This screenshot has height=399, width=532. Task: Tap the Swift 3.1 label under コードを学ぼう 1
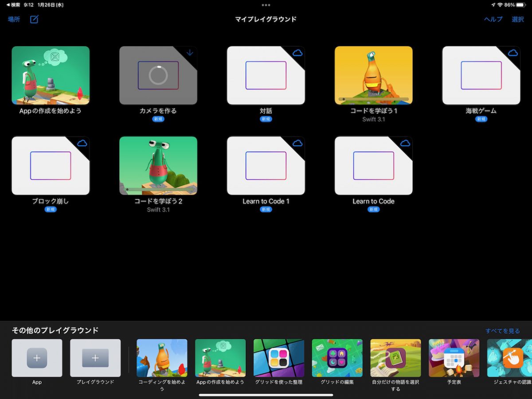click(374, 119)
